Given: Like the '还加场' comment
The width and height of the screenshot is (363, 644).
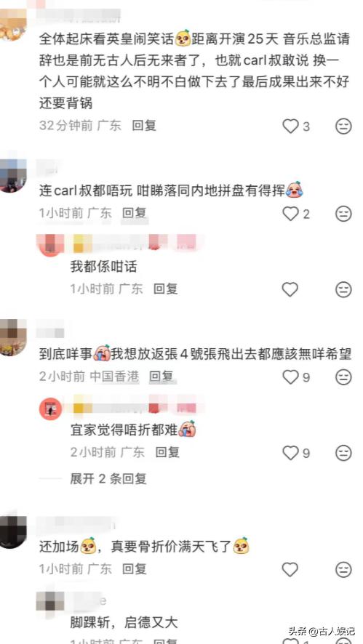Looking at the screenshot, I should 290,569.
